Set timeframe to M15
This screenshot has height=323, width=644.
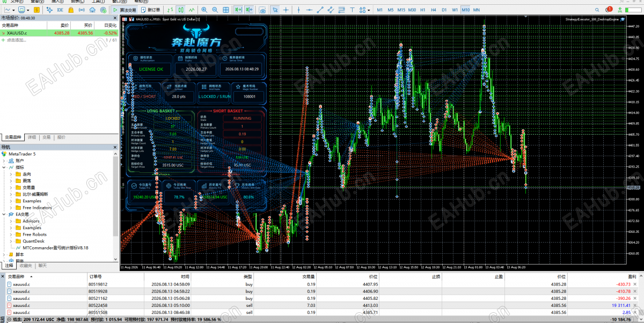[x=401, y=10]
